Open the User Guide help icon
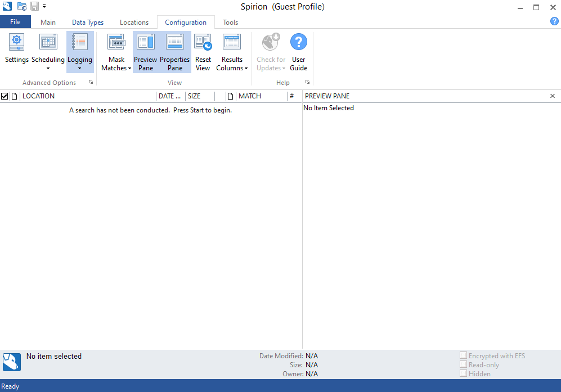Screen dimensions: 561x392 (298, 42)
